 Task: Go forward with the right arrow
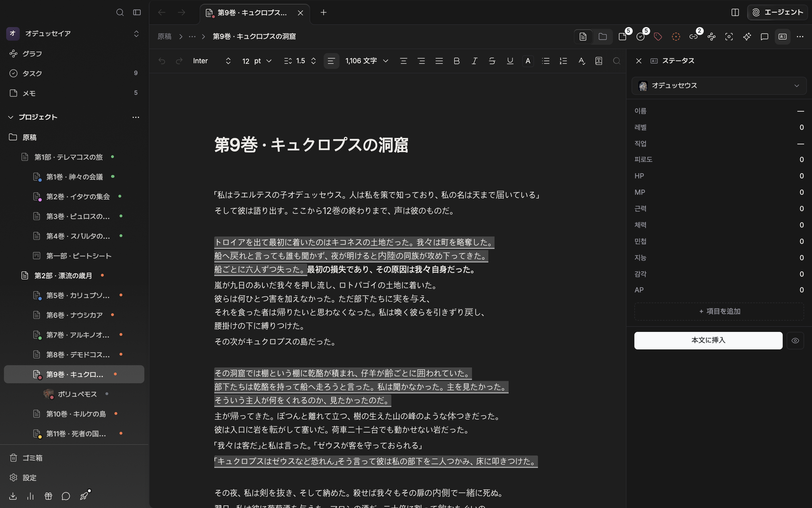[182, 12]
